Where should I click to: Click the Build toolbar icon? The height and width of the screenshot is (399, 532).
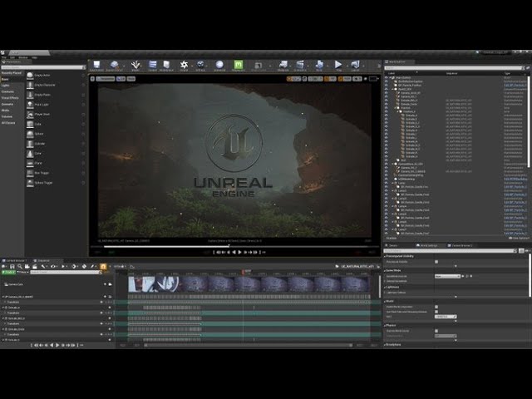pos(319,64)
